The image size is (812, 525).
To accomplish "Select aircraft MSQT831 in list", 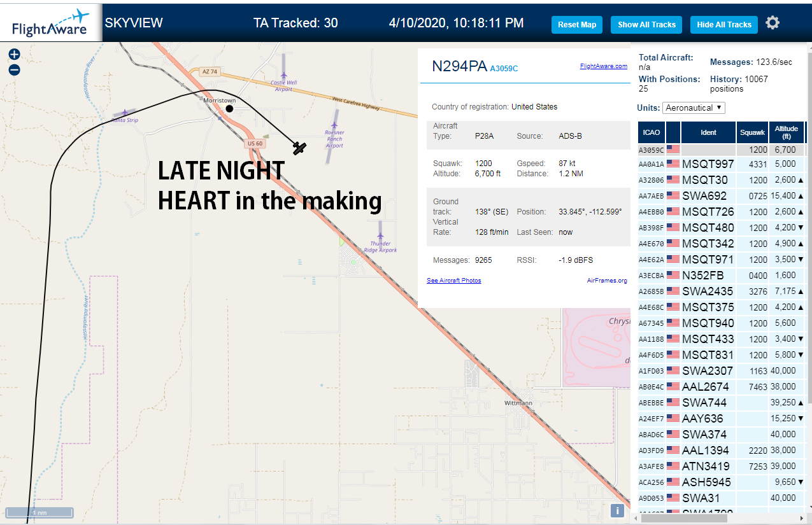I will pyautogui.click(x=722, y=355).
